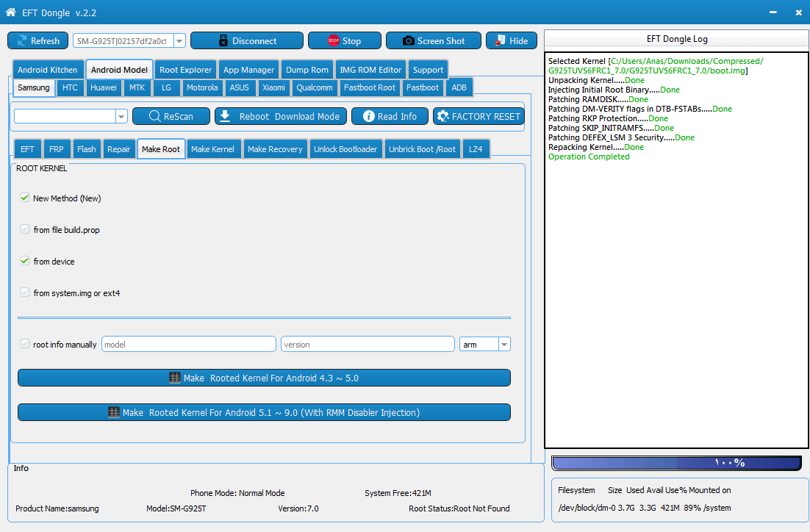The image size is (810, 532).
Task: Click Make Rooted Kernel For Android 5.1 ~ 9.0
Action: coord(264,412)
